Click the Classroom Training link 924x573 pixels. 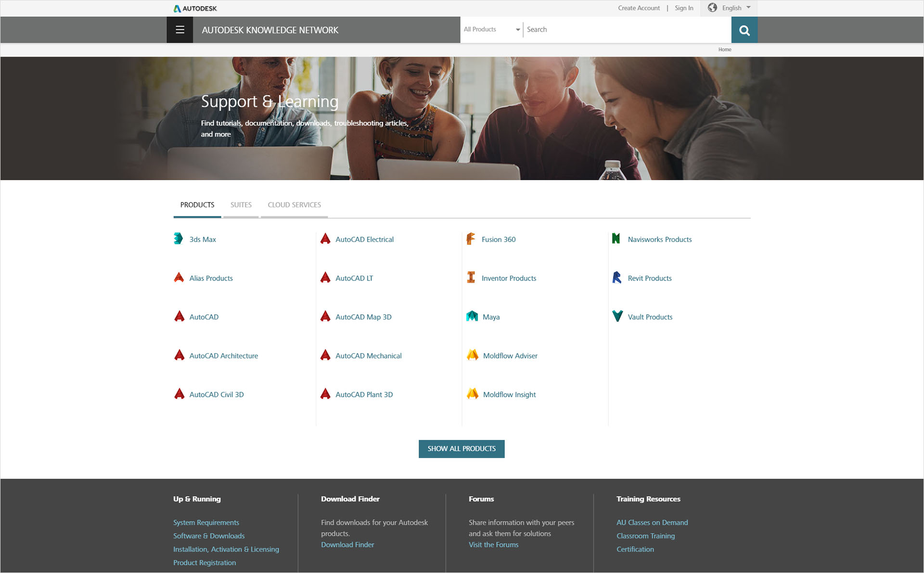click(x=645, y=536)
